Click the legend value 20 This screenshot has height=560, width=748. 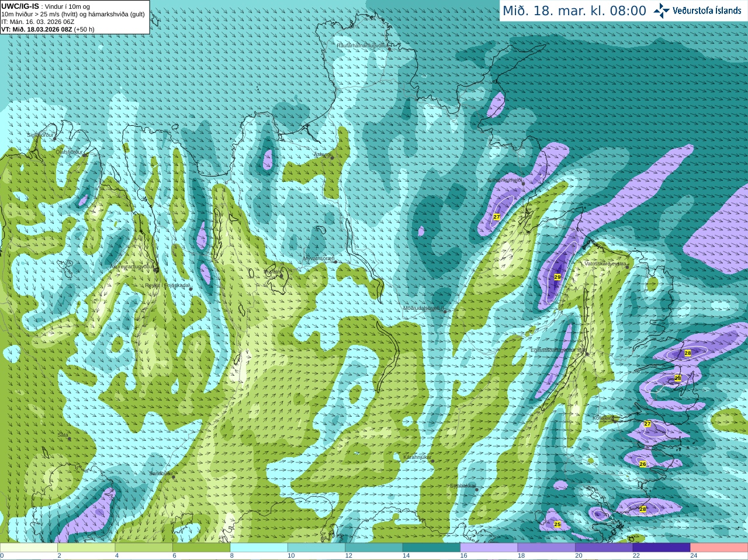tap(579, 556)
